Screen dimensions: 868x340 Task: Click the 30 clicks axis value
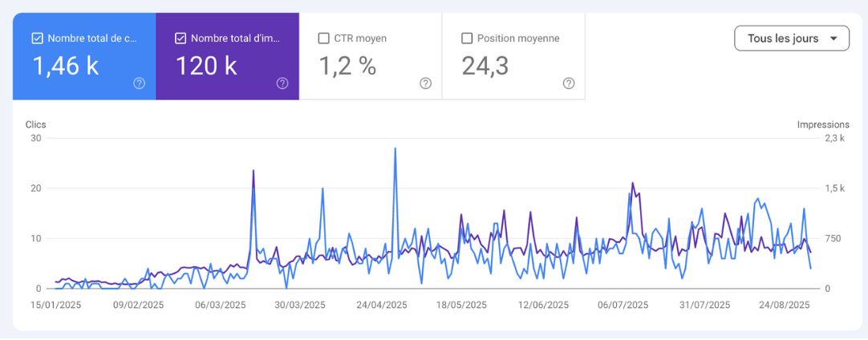36,139
